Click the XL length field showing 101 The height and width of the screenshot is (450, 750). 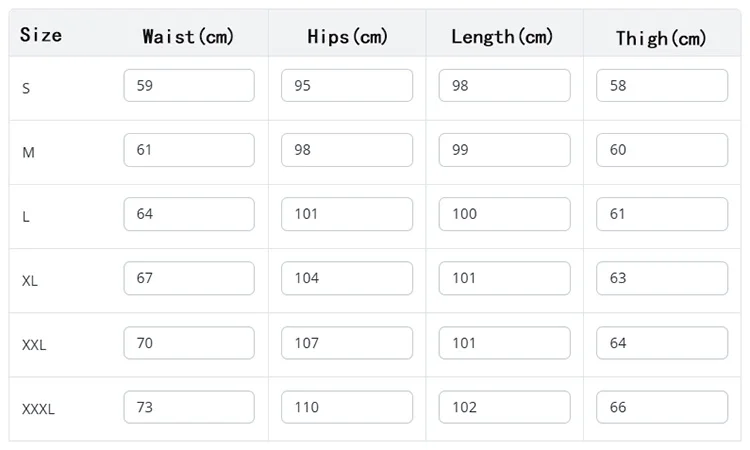pyautogui.click(x=504, y=278)
